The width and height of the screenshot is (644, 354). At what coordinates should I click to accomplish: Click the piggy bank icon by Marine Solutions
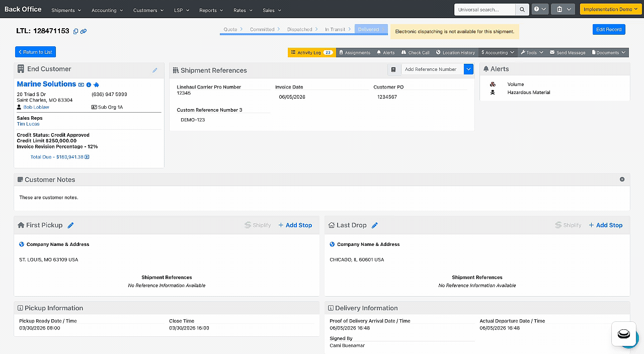[96, 85]
